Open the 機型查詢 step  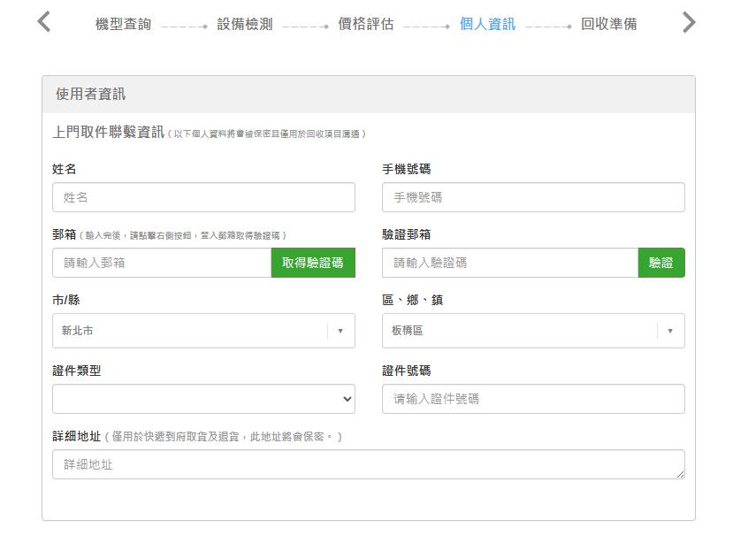[124, 24]
